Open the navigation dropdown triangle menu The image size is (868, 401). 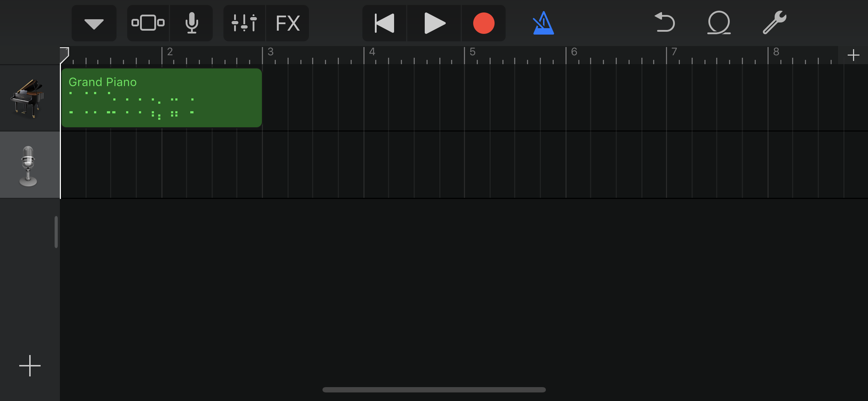point(94,24)
